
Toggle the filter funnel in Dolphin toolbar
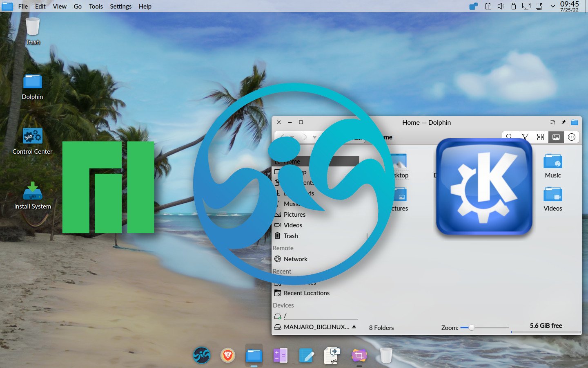coord(525,137)
